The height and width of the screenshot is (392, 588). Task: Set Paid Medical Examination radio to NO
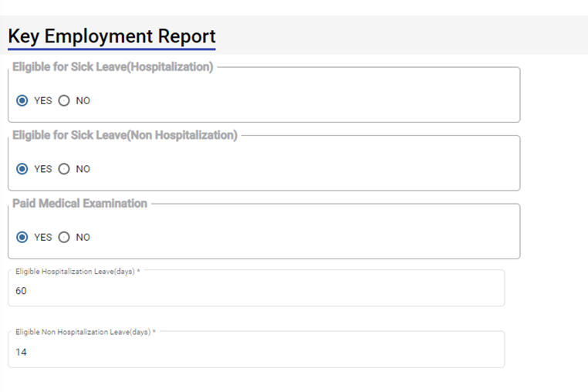64,237
